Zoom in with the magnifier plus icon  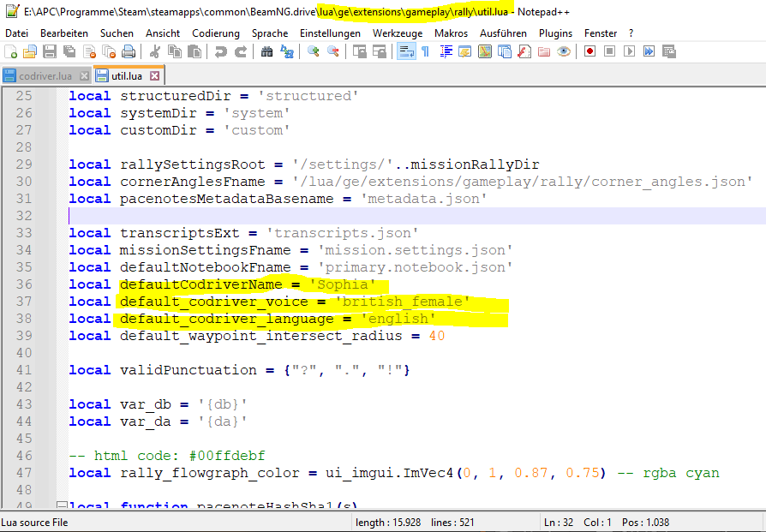click(313, 51)
